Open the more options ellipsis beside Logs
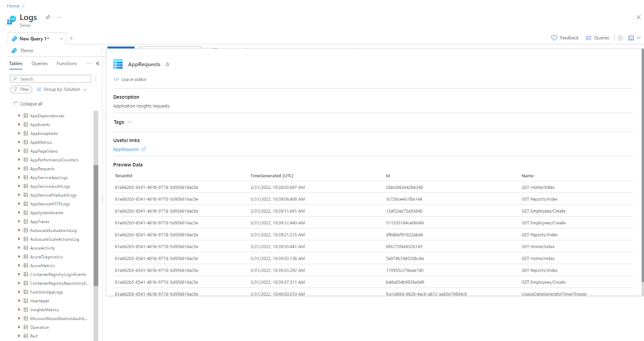Viewport: 644px width, 341px height. [59, 17]
